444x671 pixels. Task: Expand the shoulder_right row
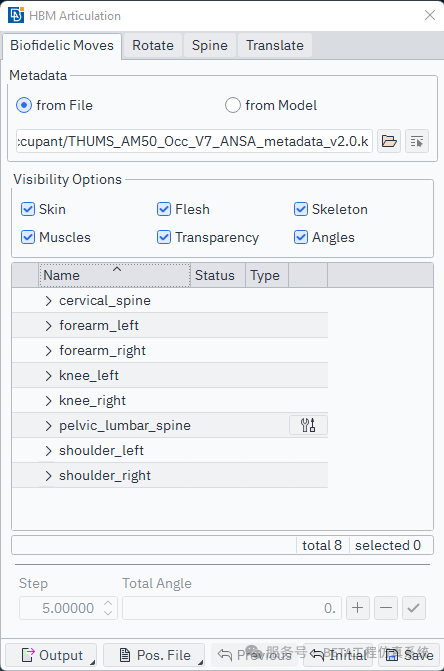click(48, 476)
